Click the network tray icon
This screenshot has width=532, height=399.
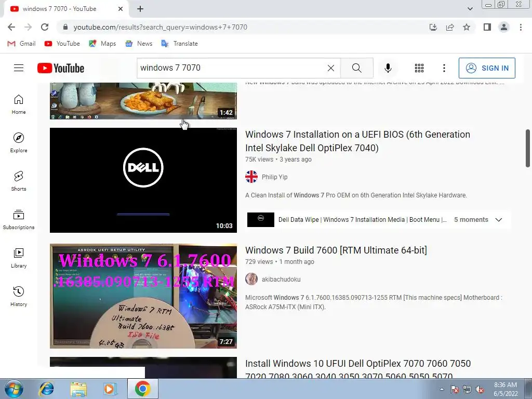tap(467, 389)
